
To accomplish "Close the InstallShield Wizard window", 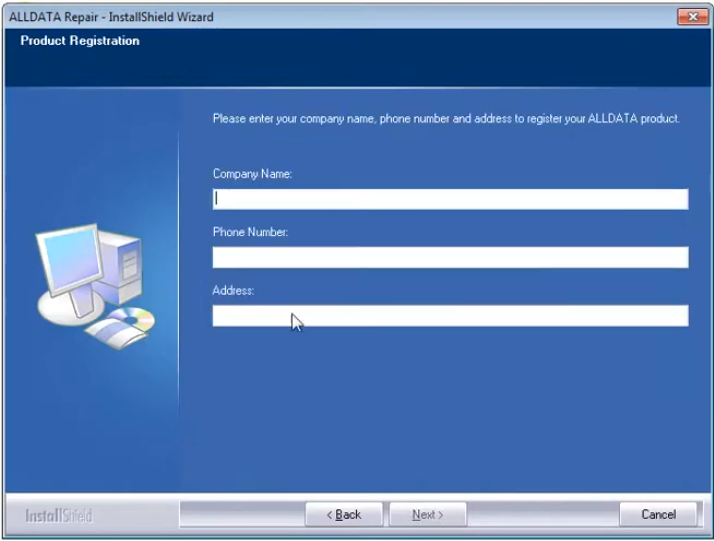I will (x=692, y=17).
